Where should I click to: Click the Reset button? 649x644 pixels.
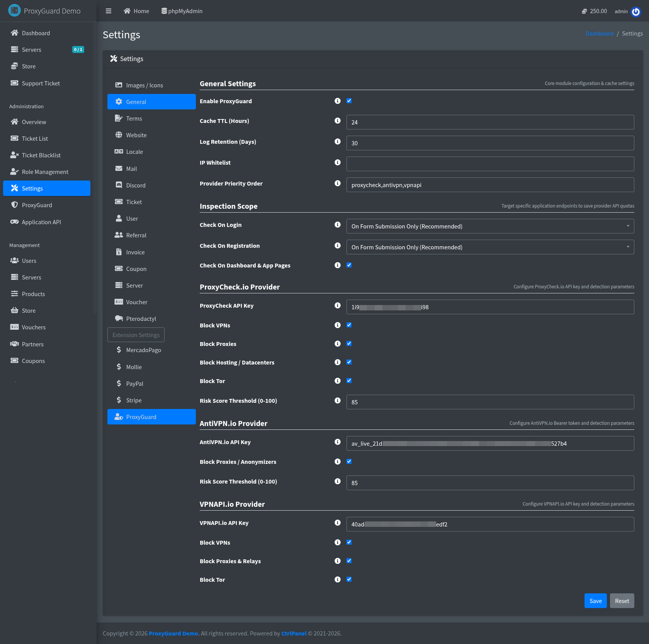[622, 601]
